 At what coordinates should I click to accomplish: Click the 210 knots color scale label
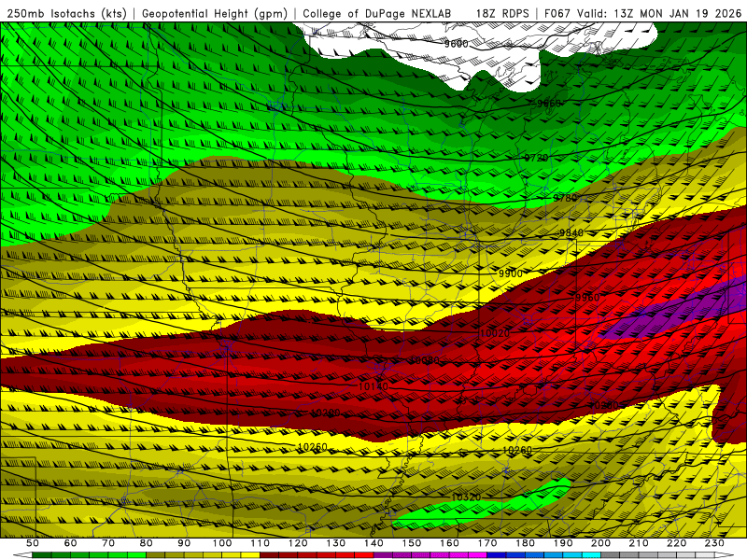tap(639, 543)
